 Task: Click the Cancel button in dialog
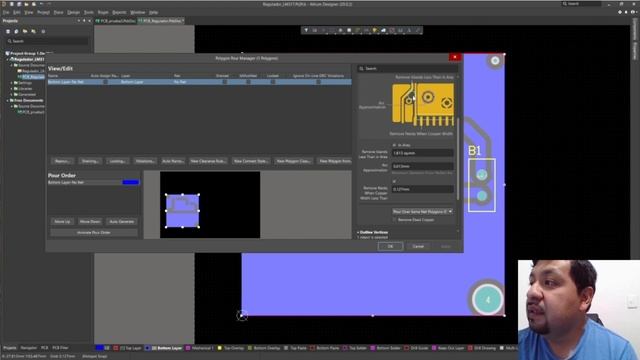[x=418, y=247]
